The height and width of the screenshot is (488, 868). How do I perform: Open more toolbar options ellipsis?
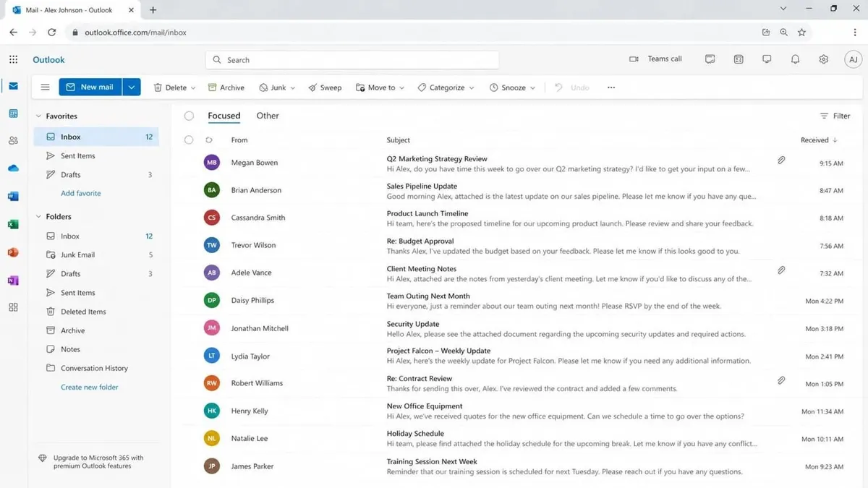pos(611,87)
